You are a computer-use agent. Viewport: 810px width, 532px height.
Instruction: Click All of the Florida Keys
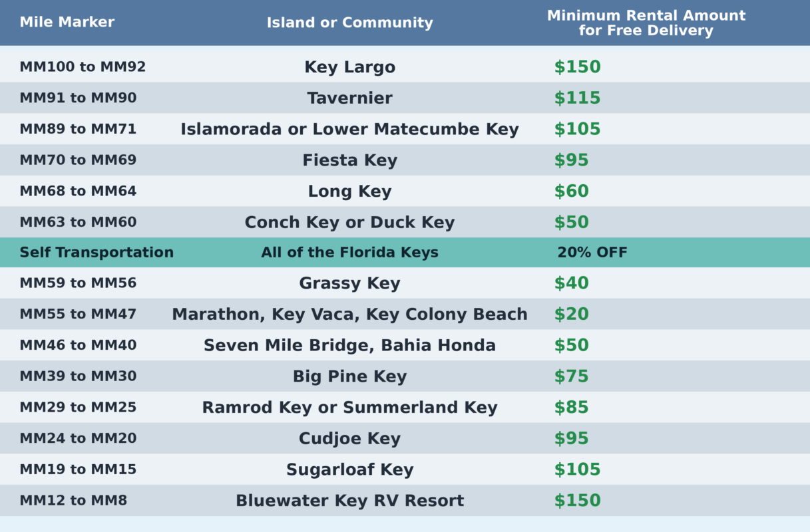(x=349, y=253)
